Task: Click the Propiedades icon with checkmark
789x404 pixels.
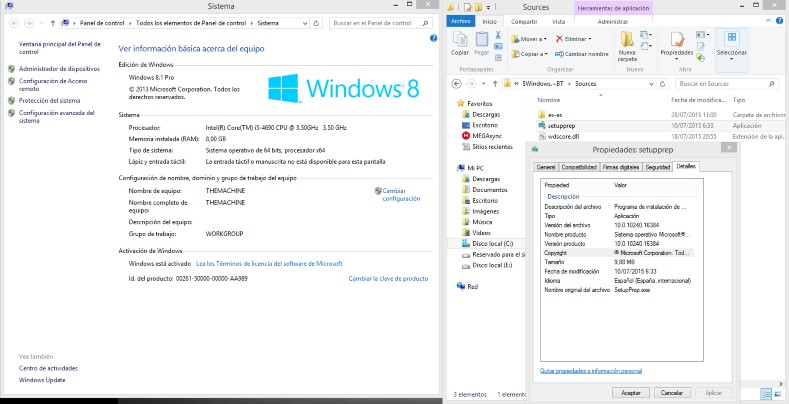Action: 677,39
